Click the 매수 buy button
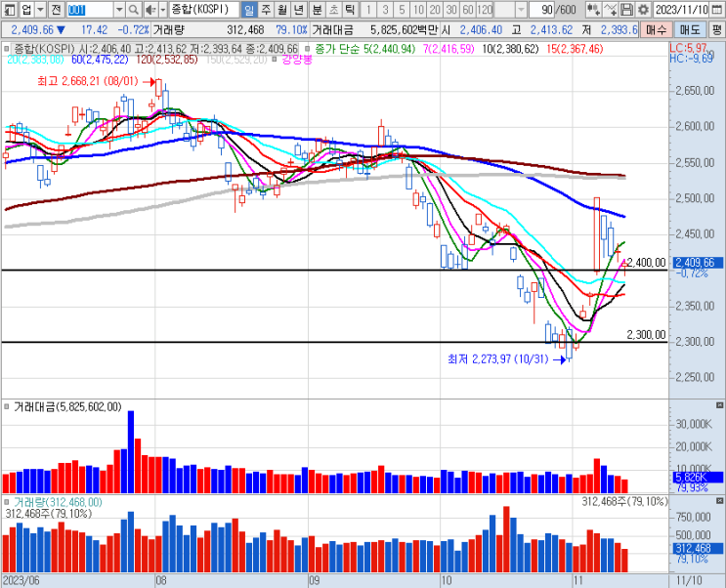The height and width of the screenshot is (588, 726). (x=656, y=30)
